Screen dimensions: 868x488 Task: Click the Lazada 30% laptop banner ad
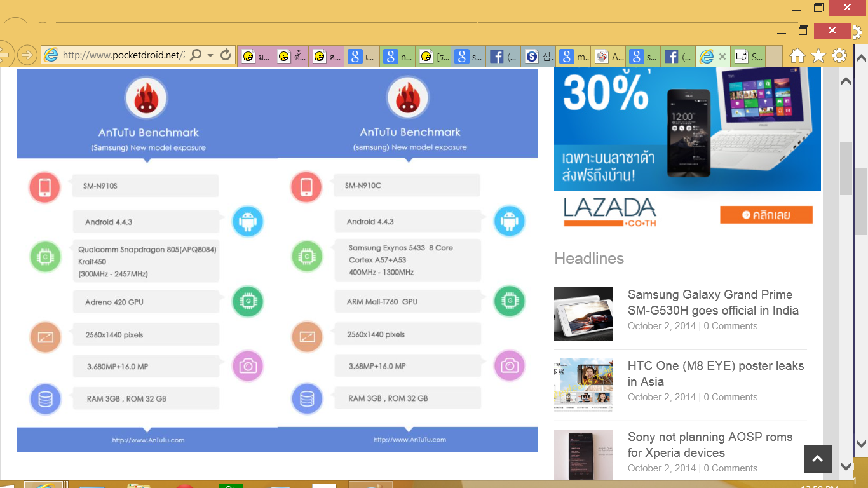tap(688, 129)
